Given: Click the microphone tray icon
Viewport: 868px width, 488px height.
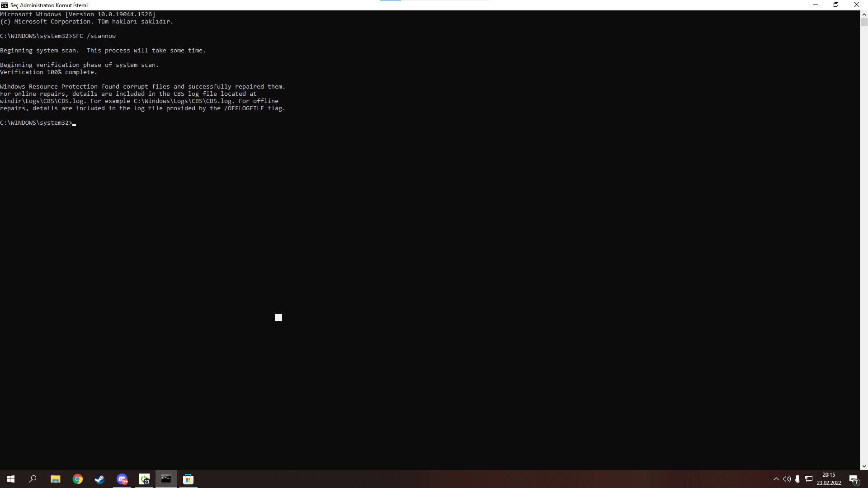Looking at the screenshot, I should (798, 479).
